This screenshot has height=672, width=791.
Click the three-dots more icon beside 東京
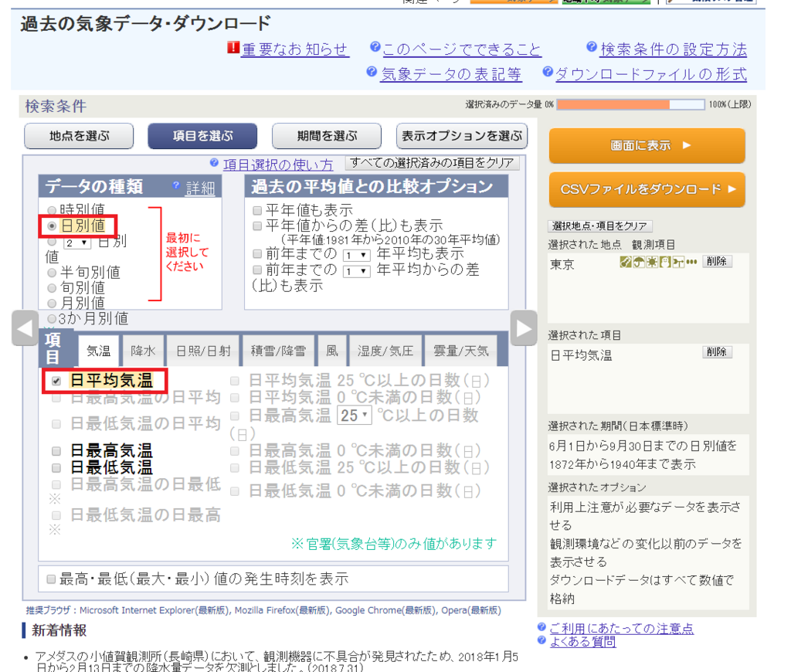691,262
